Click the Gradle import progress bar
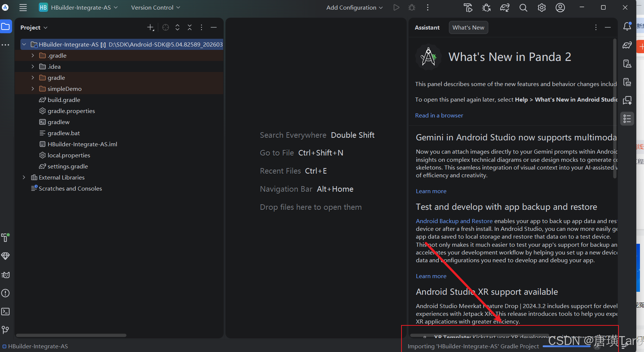Image resolution: width=644 pixels, height=352 pixels. coord(566,346)
